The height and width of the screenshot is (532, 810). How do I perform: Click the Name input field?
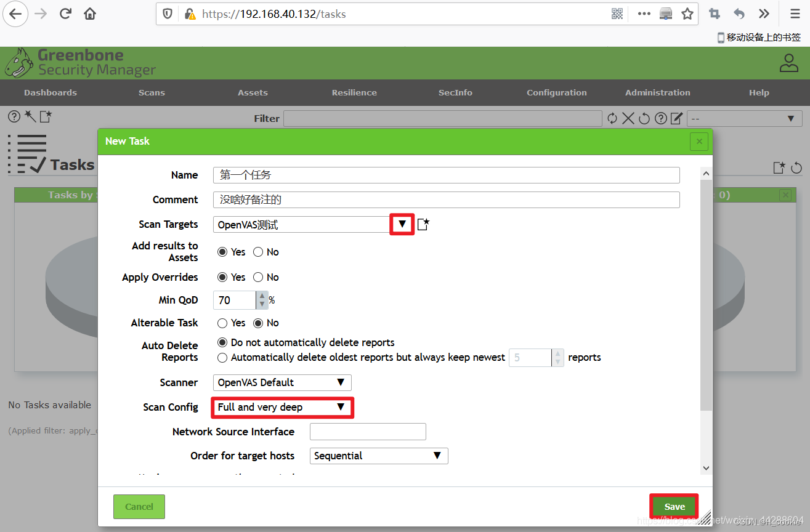pyautogui.click(x=447, y=175)
